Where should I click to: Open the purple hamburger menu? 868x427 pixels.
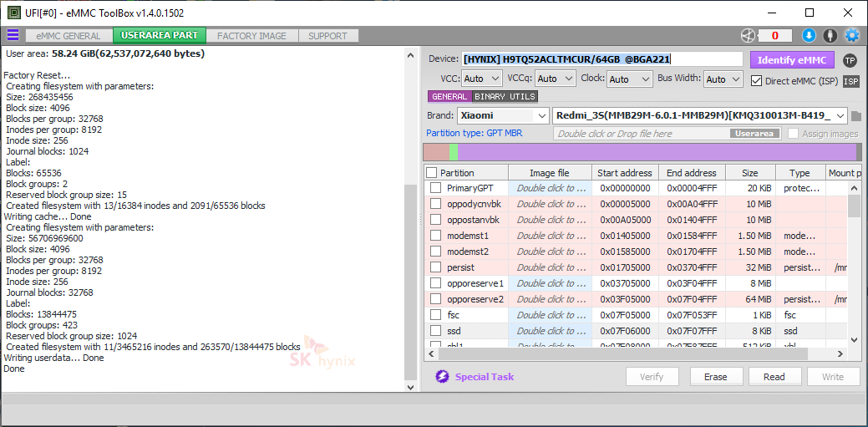coord(13,35)
